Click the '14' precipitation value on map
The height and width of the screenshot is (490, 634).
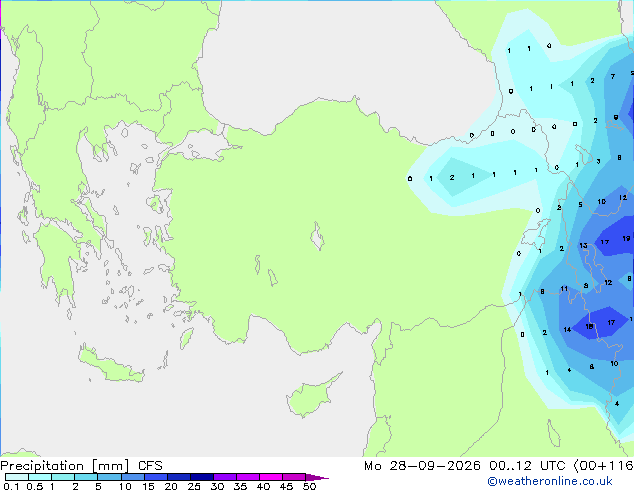567,330
